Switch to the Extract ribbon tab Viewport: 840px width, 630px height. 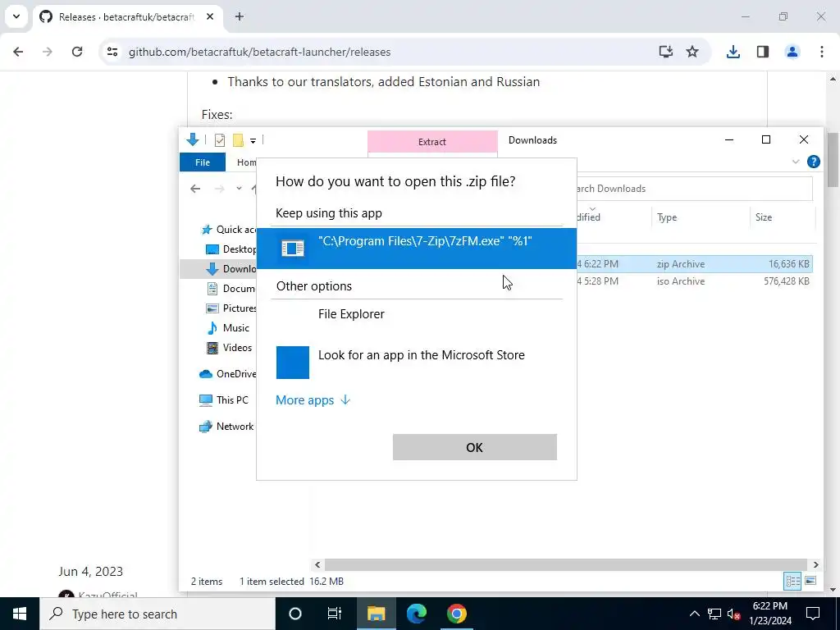[x=432, y=142]
